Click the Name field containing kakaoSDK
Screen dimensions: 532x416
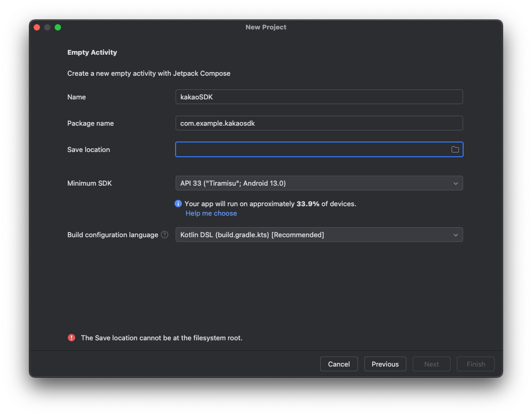pyautogui.click(x=319, y=97)
